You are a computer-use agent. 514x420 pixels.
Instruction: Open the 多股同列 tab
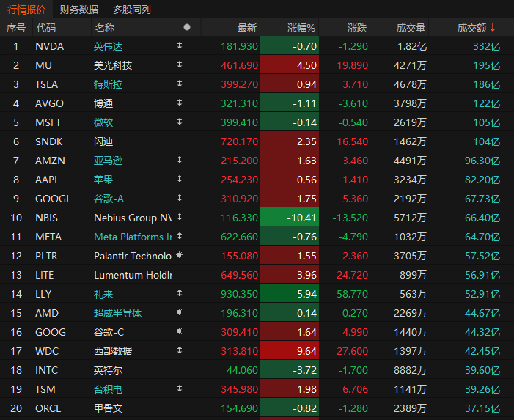click(132, 10)
